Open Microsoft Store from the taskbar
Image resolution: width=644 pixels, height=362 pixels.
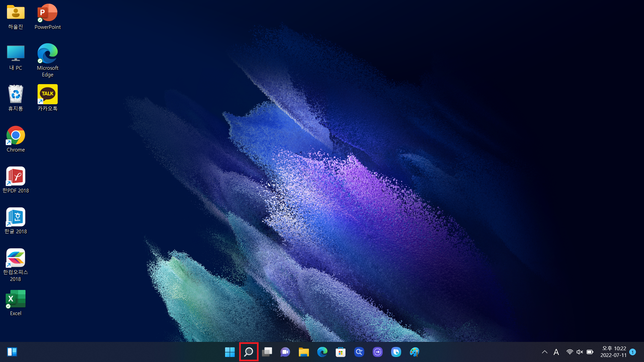(340, 352)
